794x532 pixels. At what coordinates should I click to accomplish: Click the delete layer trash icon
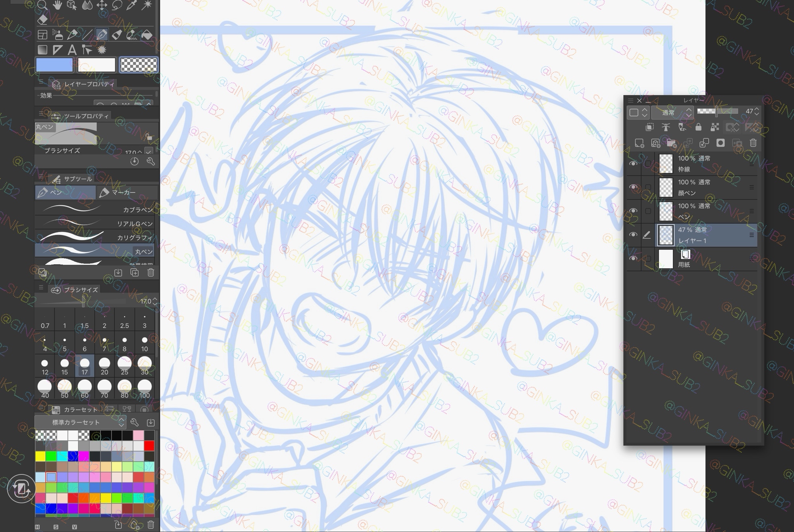pyautogui.click(x=753, y=143)
